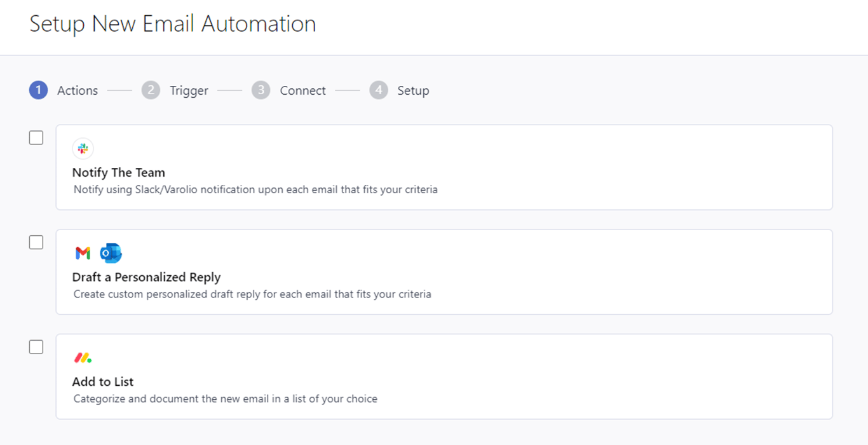The width and height of the screenshot is (868, 445).
Task: Open the Connect step label
Action: [x=302, y=90]
